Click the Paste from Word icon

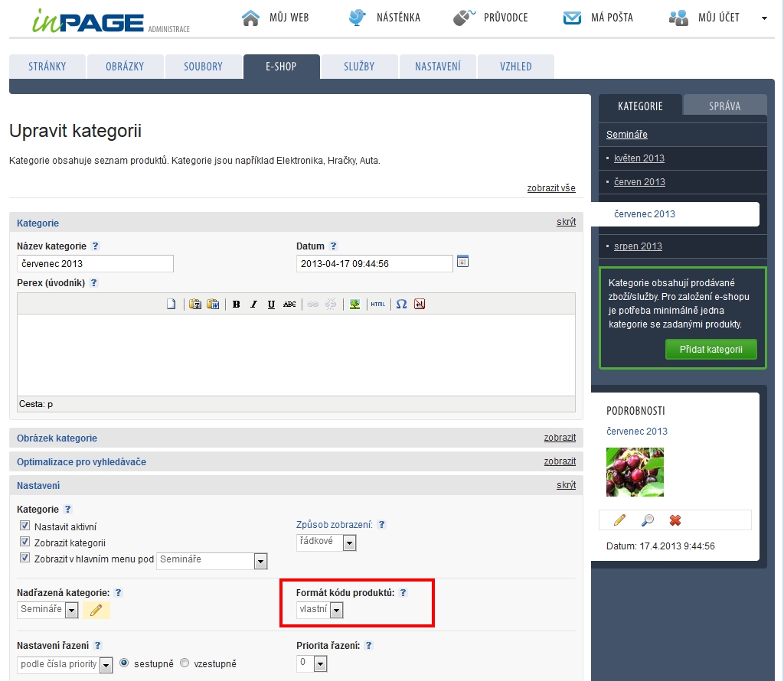tap(213, 304)
